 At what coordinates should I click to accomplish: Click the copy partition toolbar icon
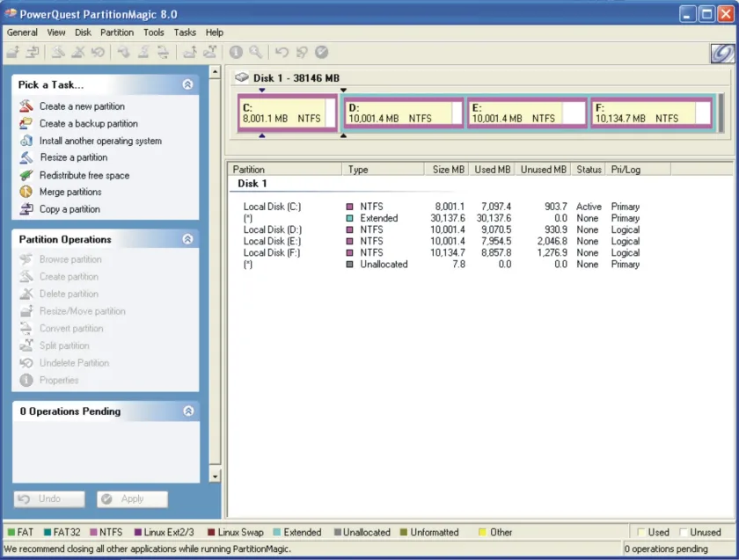[33, 52]
